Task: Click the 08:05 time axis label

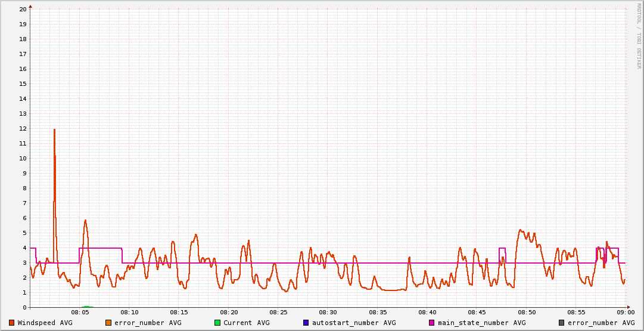Action: 80,312
